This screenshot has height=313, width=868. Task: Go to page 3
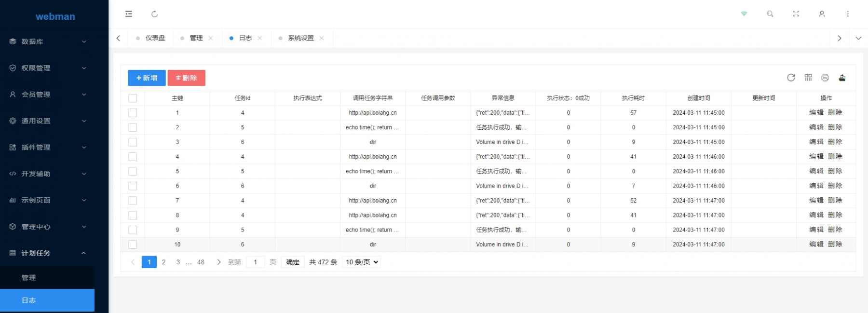[x=178, y=262]
